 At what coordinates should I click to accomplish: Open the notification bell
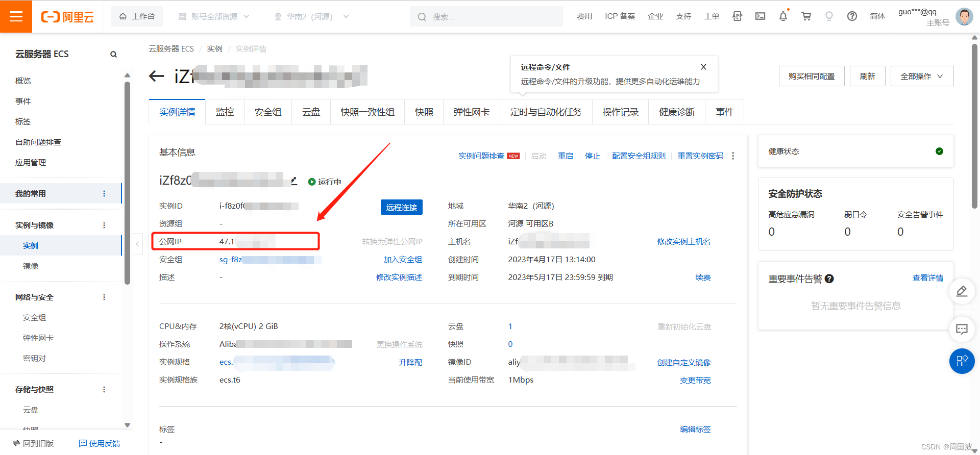(x=783, y=16)
